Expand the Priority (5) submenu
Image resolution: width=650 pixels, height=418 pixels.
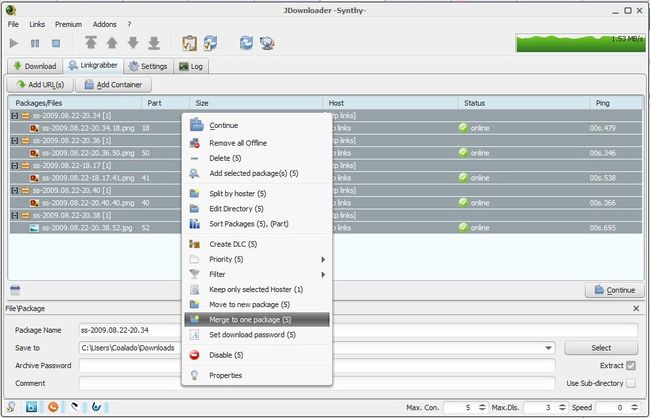[257, 259]
